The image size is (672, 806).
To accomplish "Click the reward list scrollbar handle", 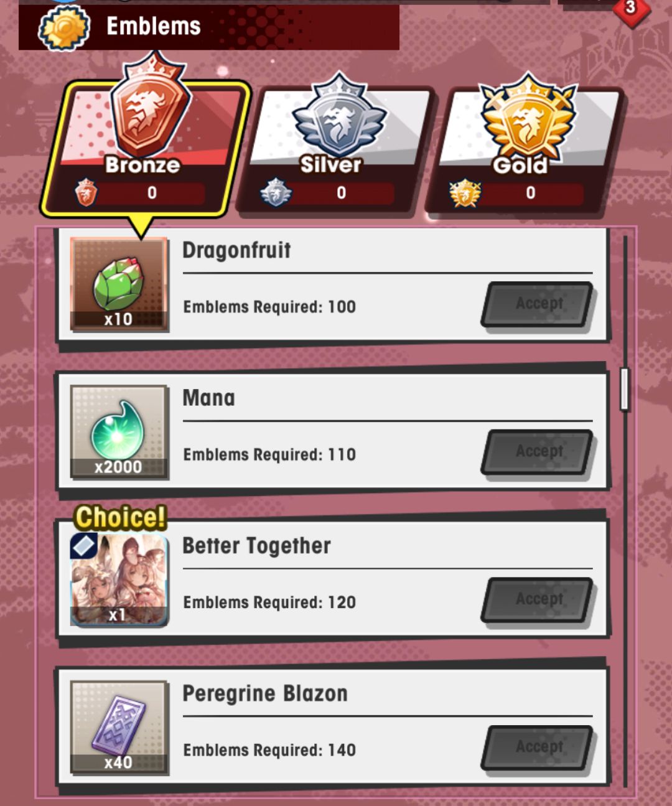I will [x=625, y=389].
